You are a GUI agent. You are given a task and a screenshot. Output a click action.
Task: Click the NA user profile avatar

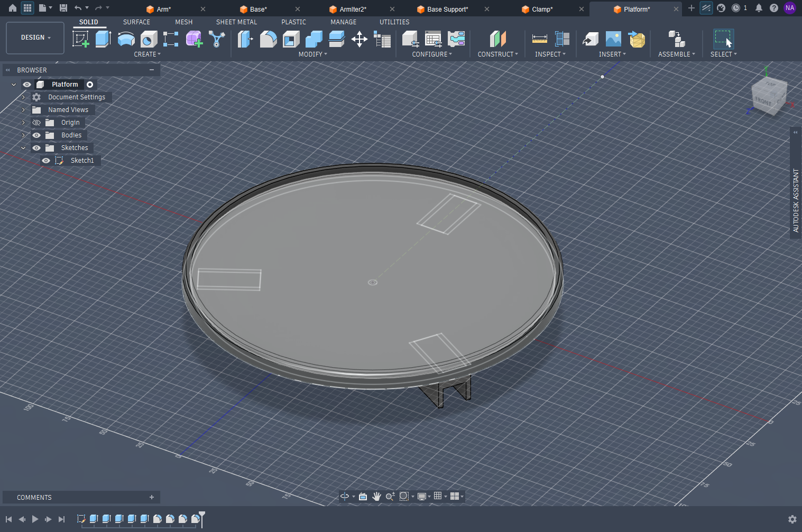coord(790,8)
